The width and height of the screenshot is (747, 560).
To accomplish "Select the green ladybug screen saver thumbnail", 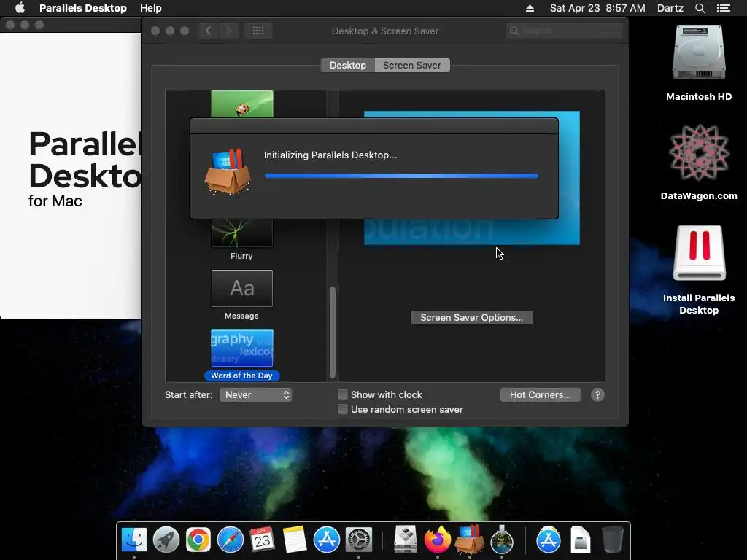I will [242, 104].
